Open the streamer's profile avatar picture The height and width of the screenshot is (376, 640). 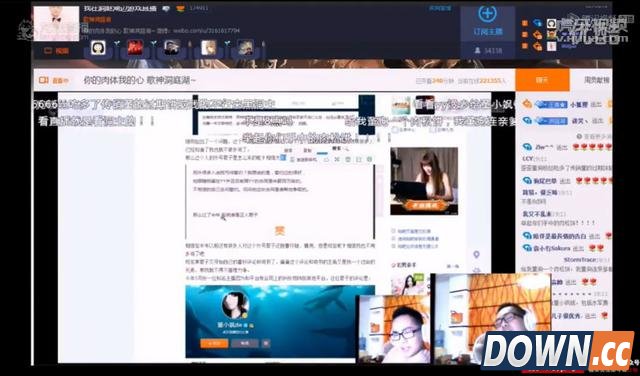(56, 24)
